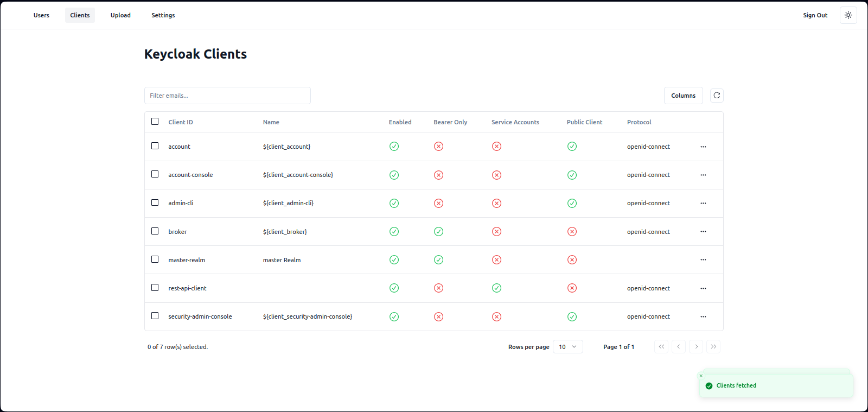Select the admin-cli row checkbox
868x412 pixels.
click(155, 202)
